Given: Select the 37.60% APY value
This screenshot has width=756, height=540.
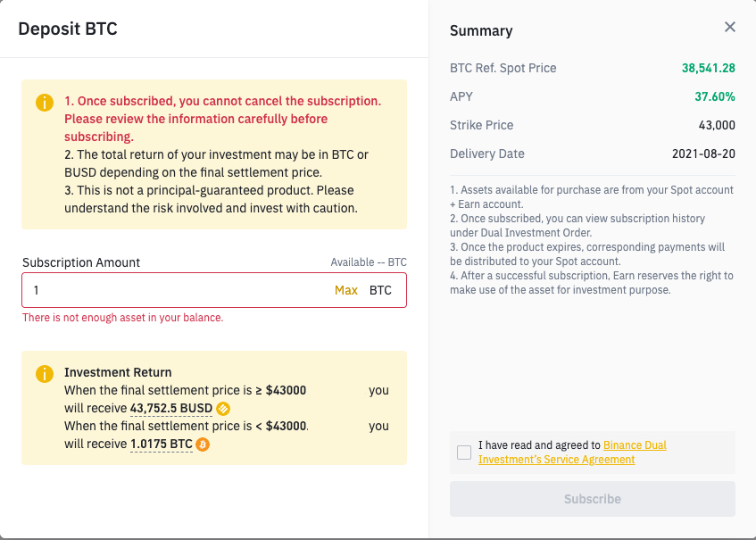Looking at the screenshot, I should (714, 96).
